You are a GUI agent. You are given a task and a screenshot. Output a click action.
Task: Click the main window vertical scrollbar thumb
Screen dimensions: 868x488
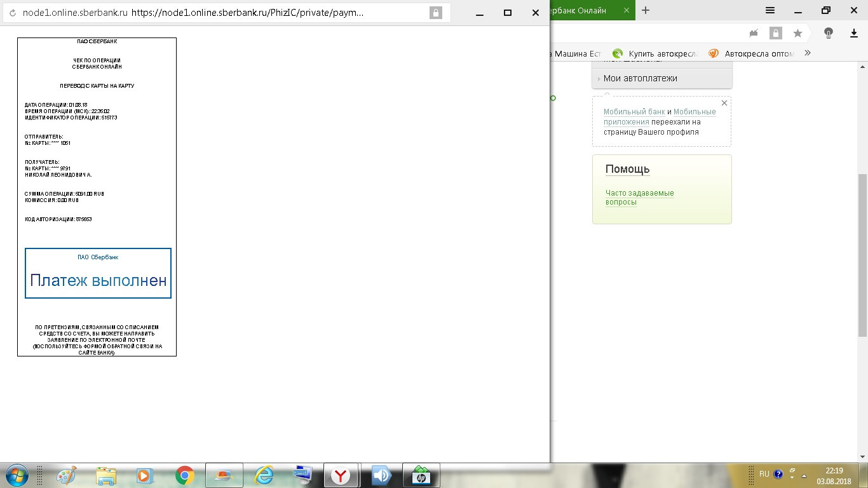pyautogui.click(x=863, y=254)
